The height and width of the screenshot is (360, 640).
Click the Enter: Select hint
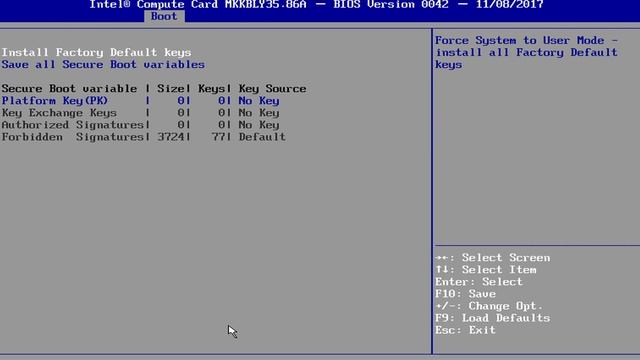click(x=479, y=282)
